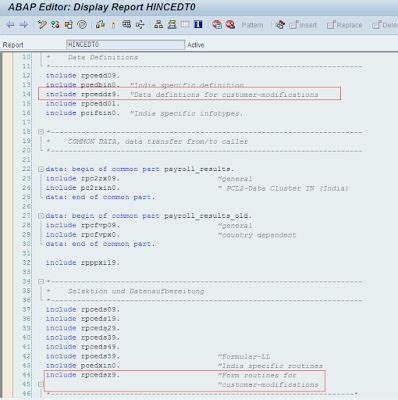Screen dimensions: 398x400
Task: Run Direct Processing test icon
Action: pos(126,25)
